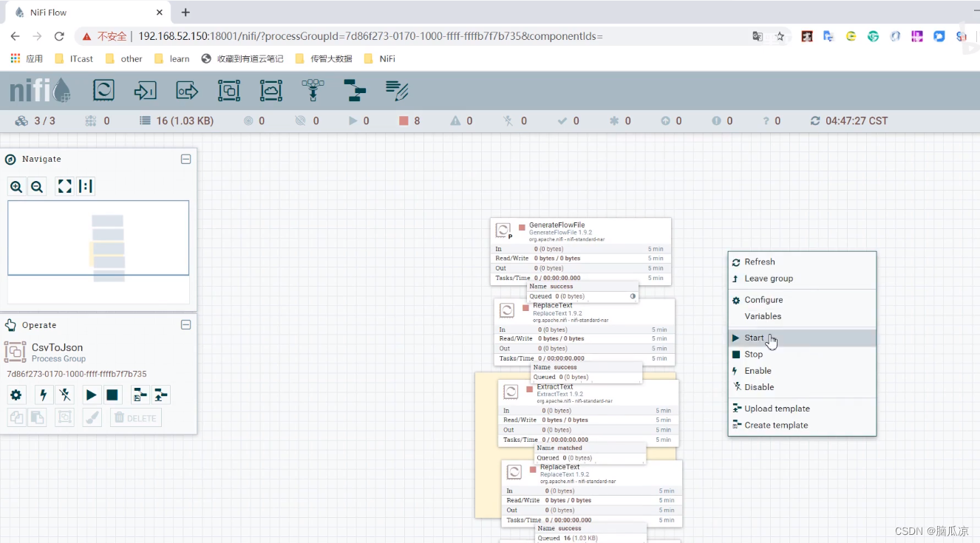The width and height of the screenshot is (980, 543).
Task: Click Zoom In in Navigate panel
Action: (16, 187)
